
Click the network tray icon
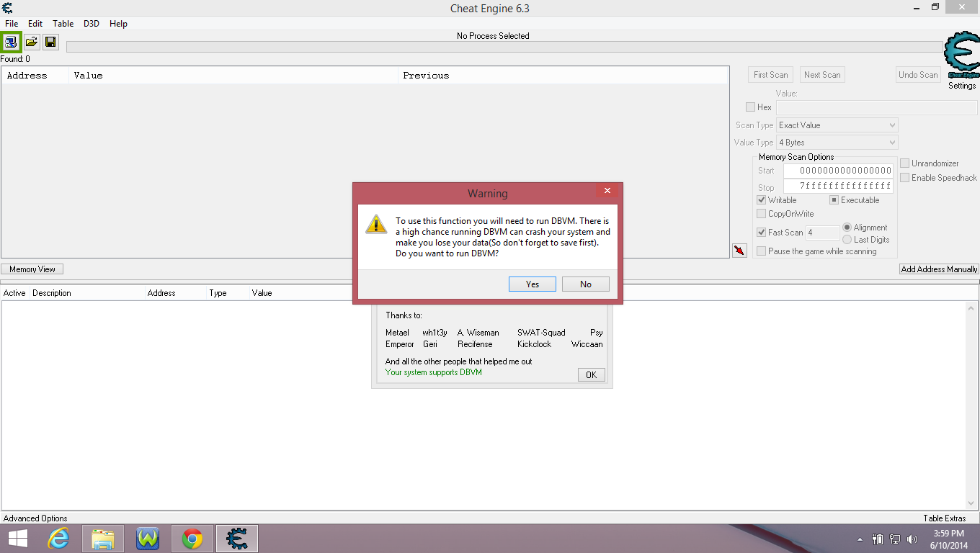click(895, 539)
